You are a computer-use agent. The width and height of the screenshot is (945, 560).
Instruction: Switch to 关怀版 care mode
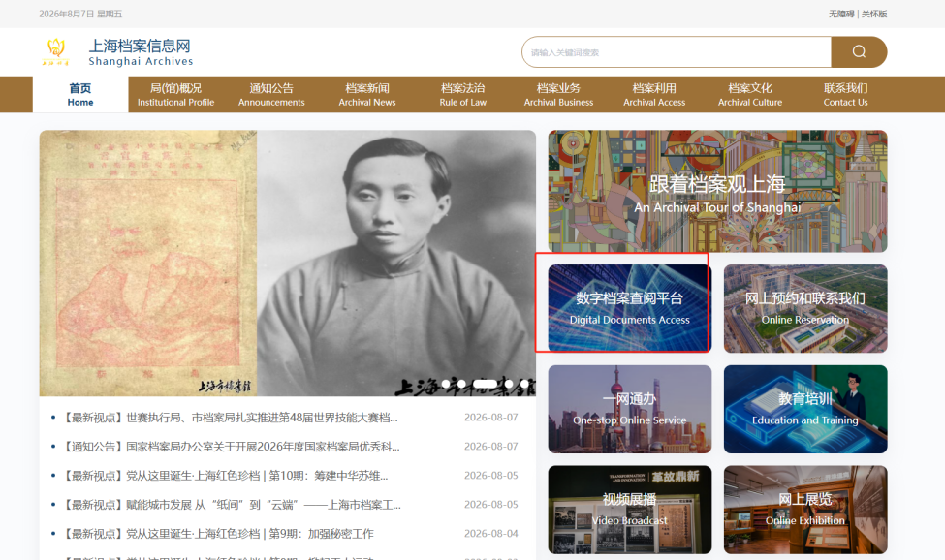tap(874, 14)
